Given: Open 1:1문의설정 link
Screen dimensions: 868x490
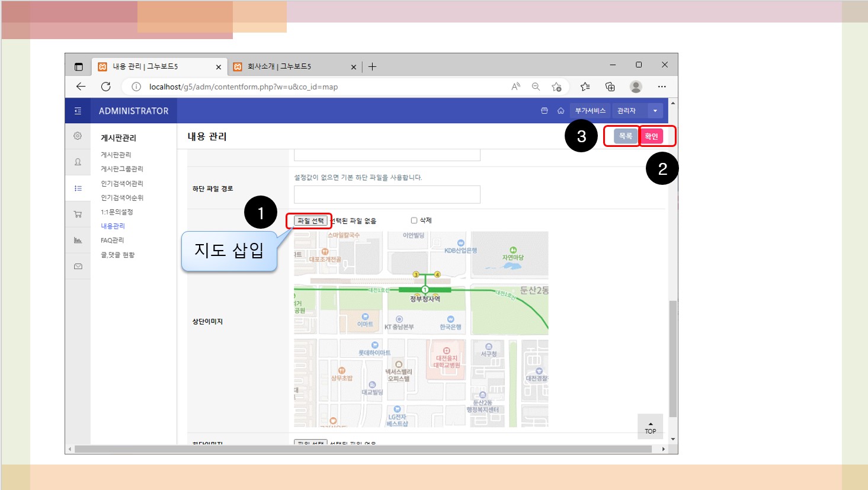Looking at the screenshot, I should pyautogui.click(x=117, y=212).
